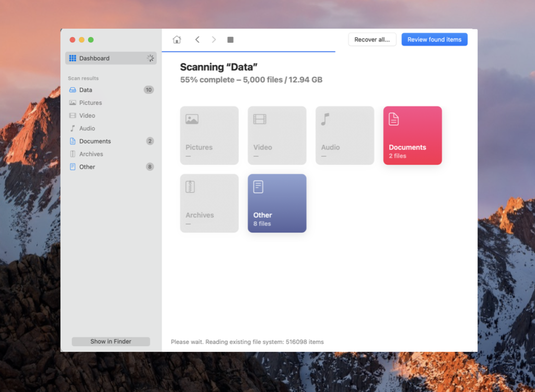Navigate back with the left chevron
This screenshot has height=392, width=535.
[197, 39]
